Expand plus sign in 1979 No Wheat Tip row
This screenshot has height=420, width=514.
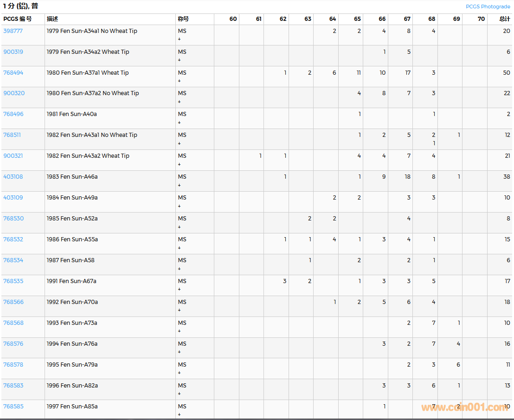(x=180, y=39)
